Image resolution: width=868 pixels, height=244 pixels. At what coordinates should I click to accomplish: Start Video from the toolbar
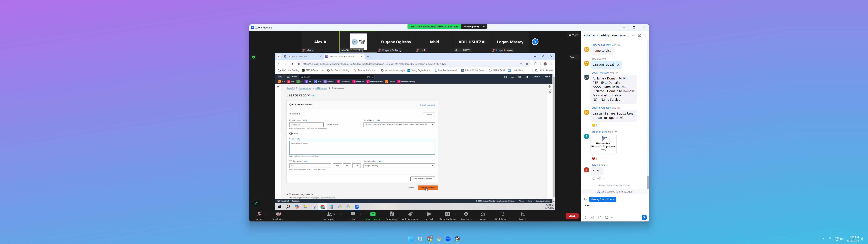[279, 214]
